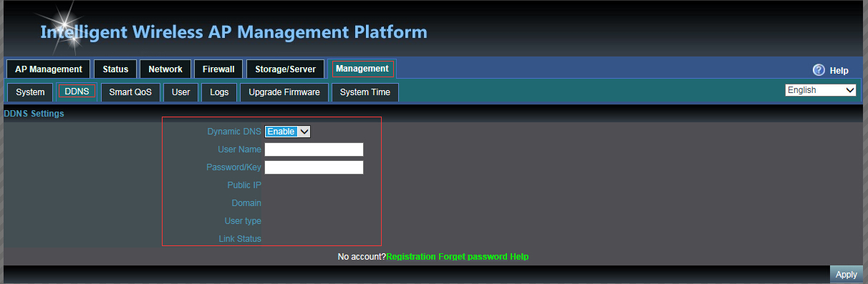Click the DDNS Settings heading
Viewport: 868px width, 284px height.
(34, 113)
